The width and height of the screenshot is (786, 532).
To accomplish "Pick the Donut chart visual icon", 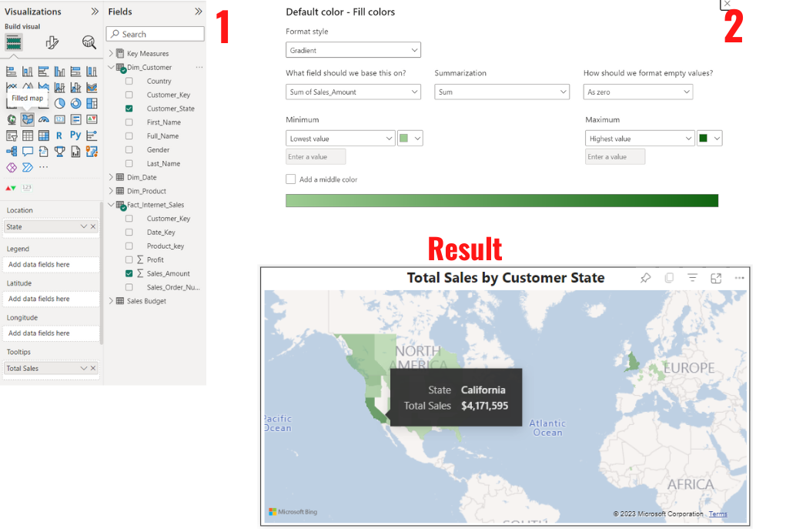I will pyautogui.click(x=75, y=103).
